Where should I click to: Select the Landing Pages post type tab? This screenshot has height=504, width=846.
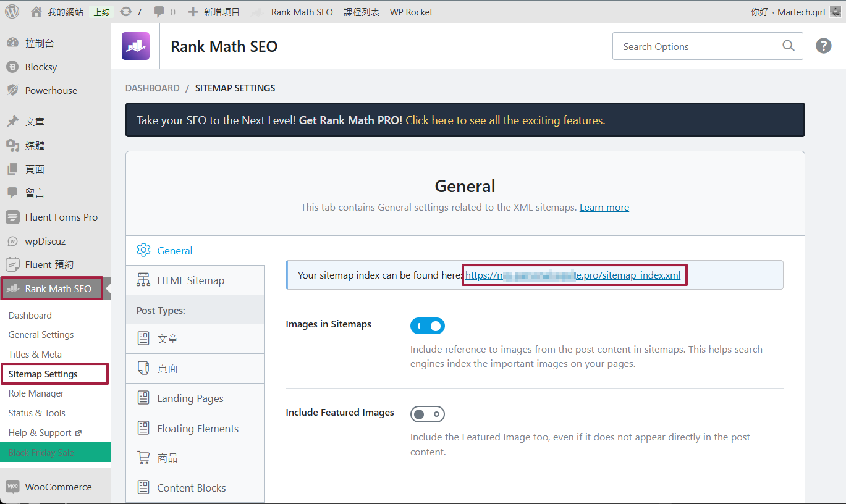[x=190, y=398]
